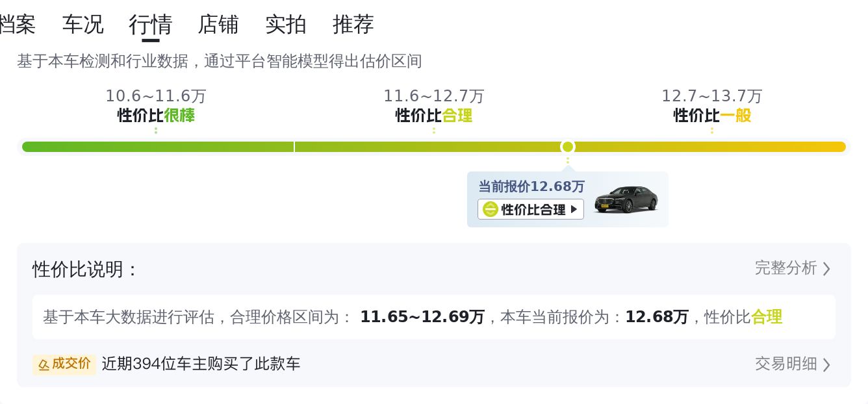Open the 车况 tab

83,25
